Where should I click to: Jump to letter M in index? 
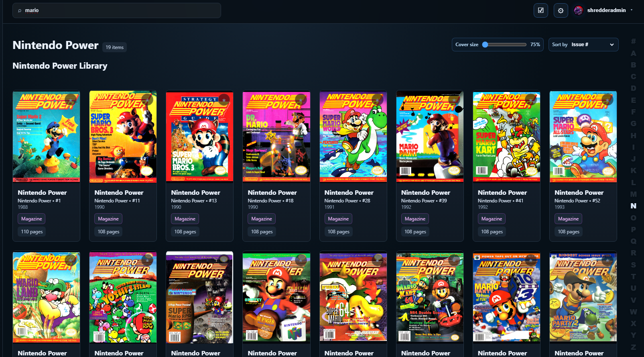coord(633,194)
